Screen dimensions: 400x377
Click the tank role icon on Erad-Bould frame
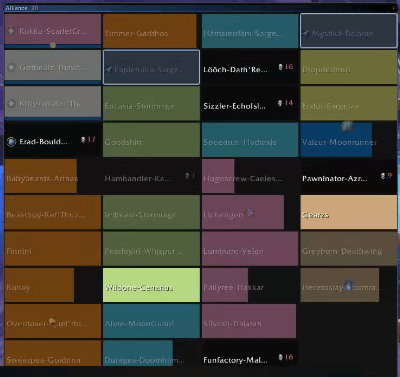tap(11, 142)
